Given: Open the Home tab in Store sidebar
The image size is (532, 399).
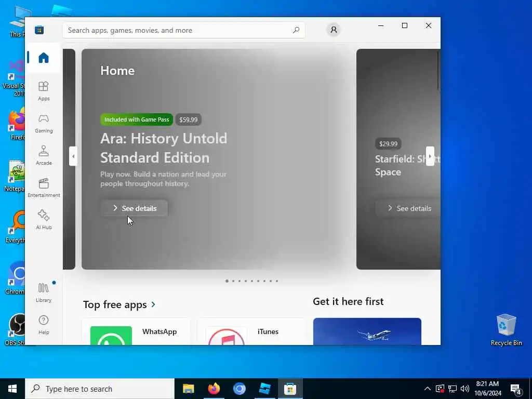Looking at the screenshot, I should (44, 58).
